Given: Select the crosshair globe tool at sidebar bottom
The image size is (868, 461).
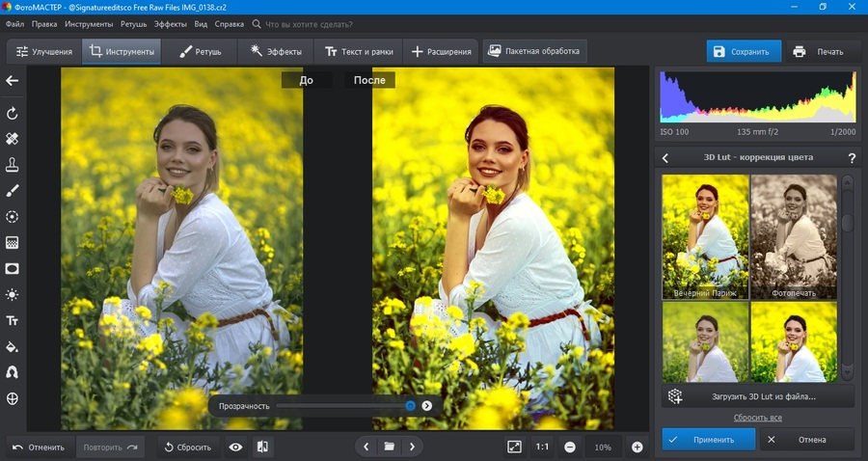Looking at the screenshot, I should click(13, 398).
